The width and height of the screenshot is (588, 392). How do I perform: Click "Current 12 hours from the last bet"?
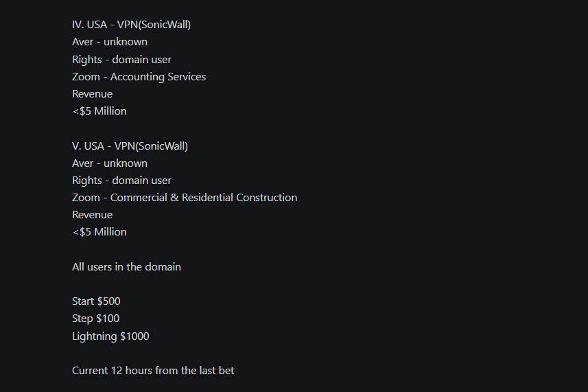point(153,370)
